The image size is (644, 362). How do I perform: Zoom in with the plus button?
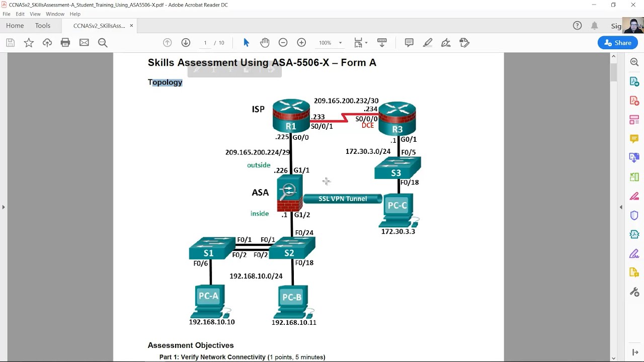(x=301, y=43)
